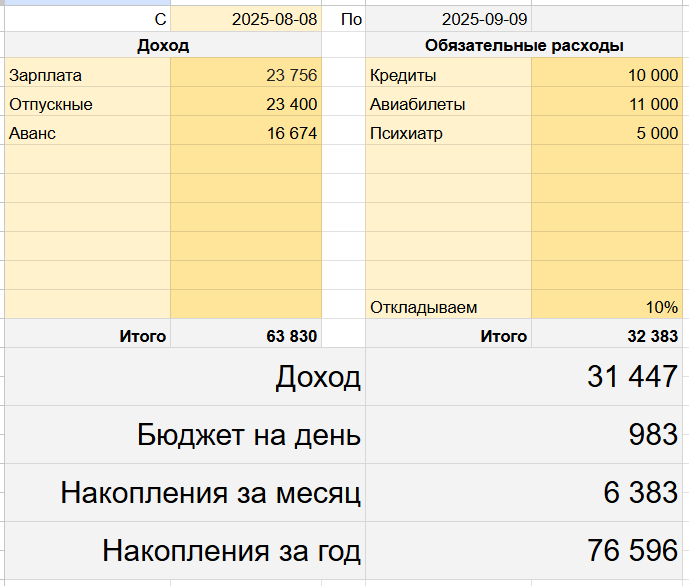Select the 10% savings rate cell
The height and width of the screenshot is (586, 689).
(607, 304)
